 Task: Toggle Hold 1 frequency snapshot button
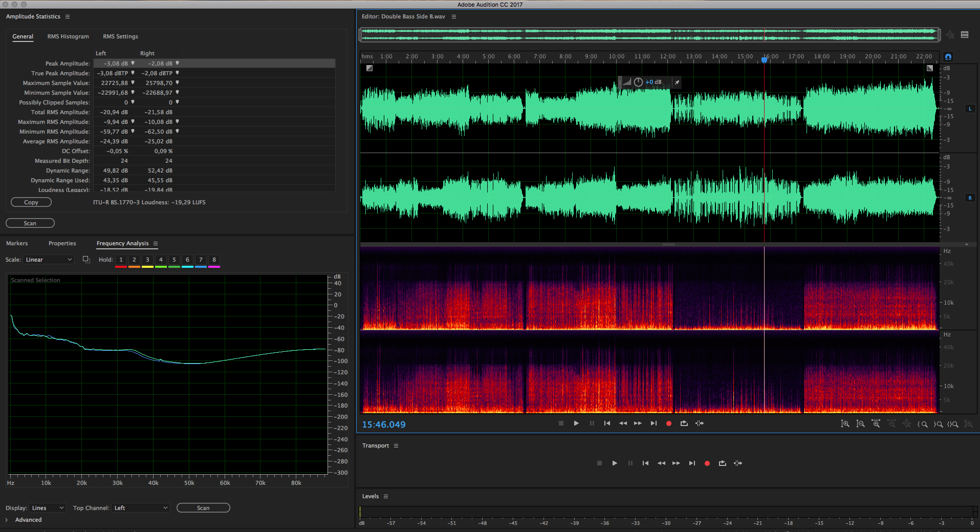coord(121,260)
